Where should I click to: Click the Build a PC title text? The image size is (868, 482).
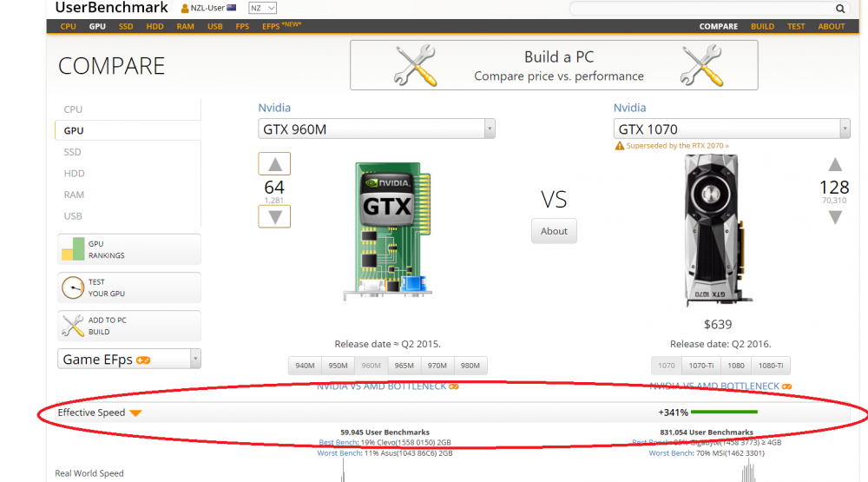tap(559, 57)
